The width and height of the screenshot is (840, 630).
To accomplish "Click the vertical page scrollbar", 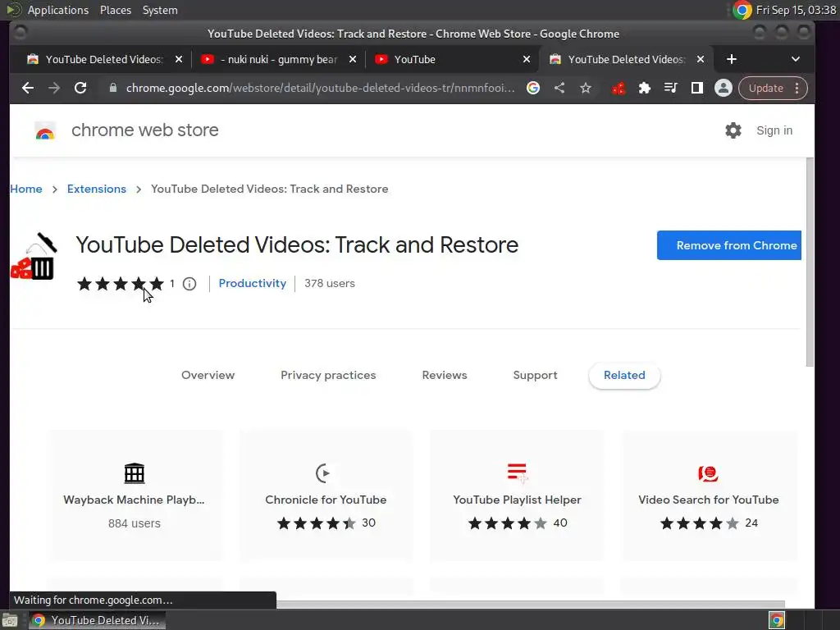I will (810, 262).
